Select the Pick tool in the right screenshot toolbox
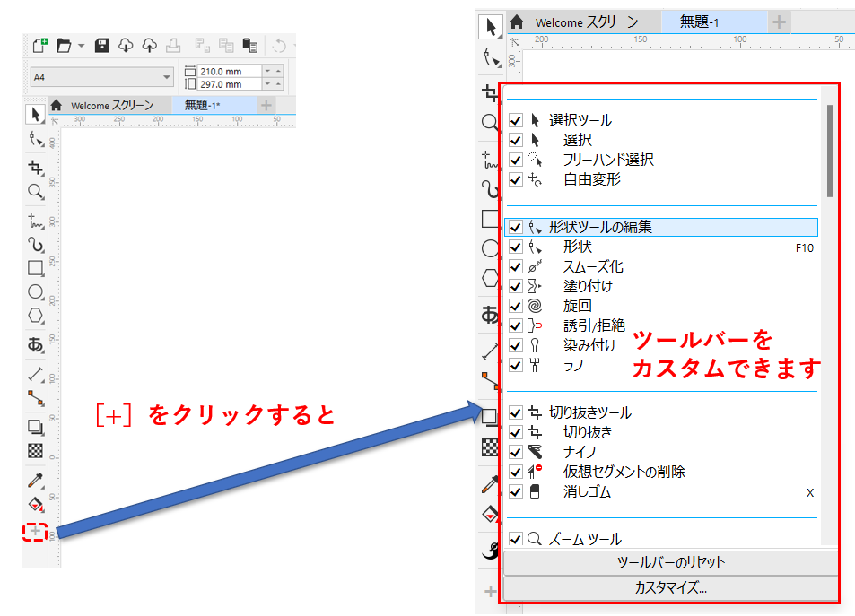This screenshot has width=855, height=616. (491, 27)
